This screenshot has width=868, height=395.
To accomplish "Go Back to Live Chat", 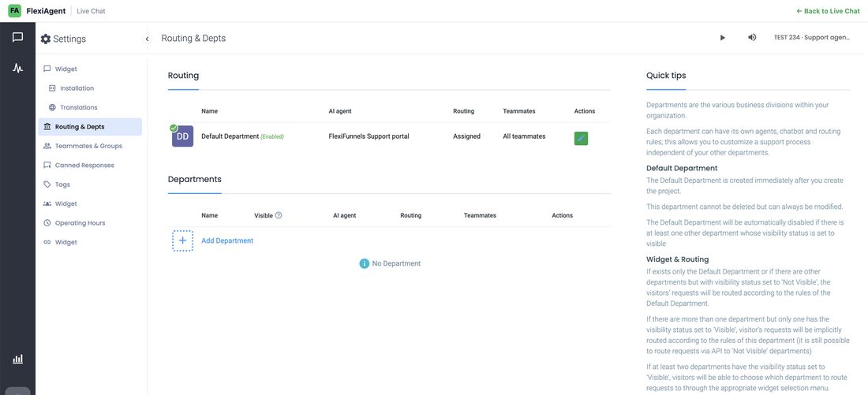I will coord(828,11).
